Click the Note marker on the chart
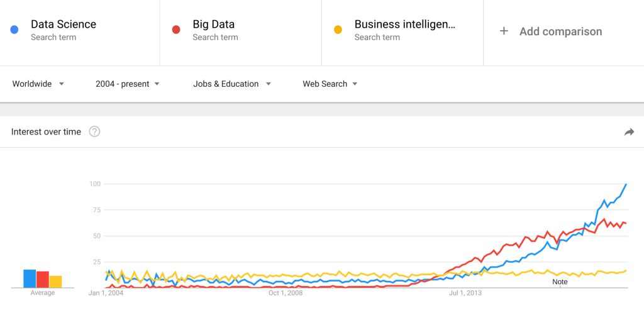Image resolution: width=644 pixels, height=313 pixels. point(560,282)
